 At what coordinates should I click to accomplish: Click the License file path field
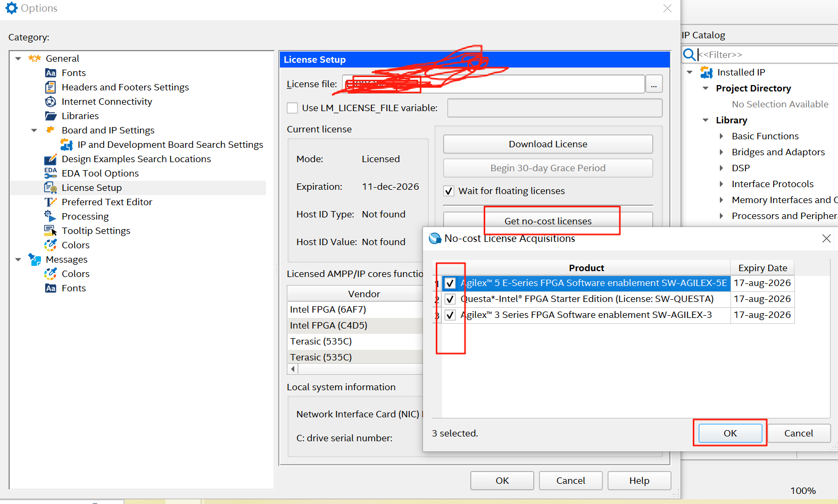pyautogui.click(x=493, y=84)
